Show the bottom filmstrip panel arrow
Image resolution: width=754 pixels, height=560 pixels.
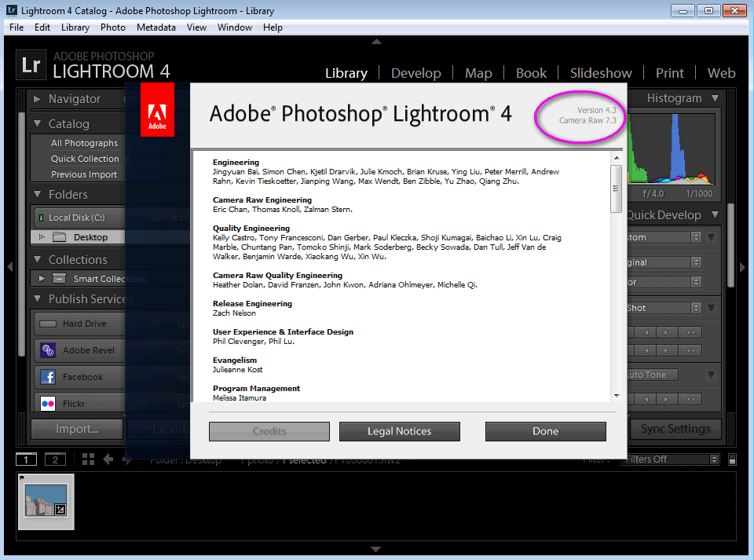[376, 549]
